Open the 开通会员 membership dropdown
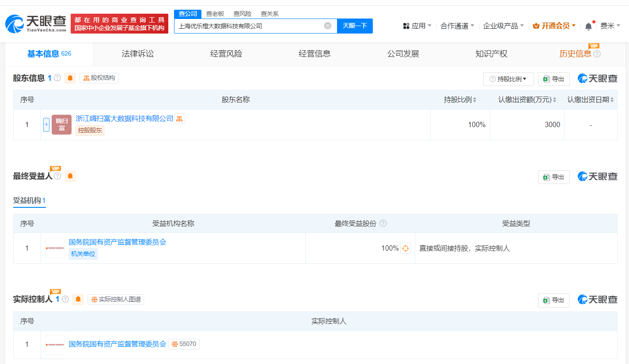The image size is (629, 364). 554,26
